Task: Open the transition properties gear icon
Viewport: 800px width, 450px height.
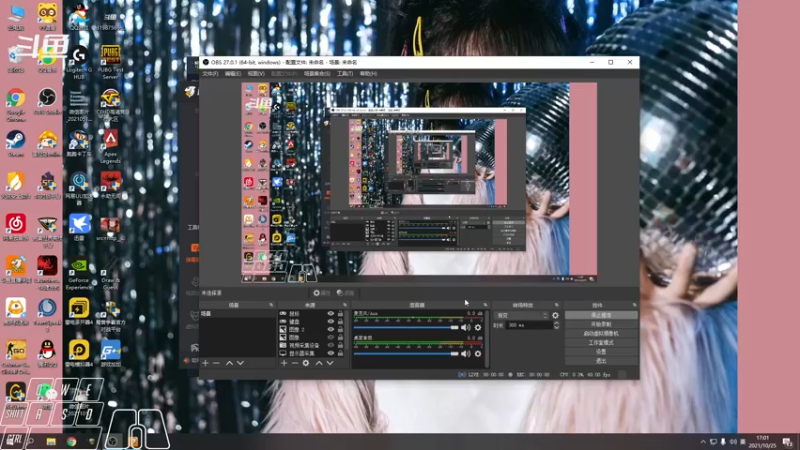Action: [x=555, y=315]
